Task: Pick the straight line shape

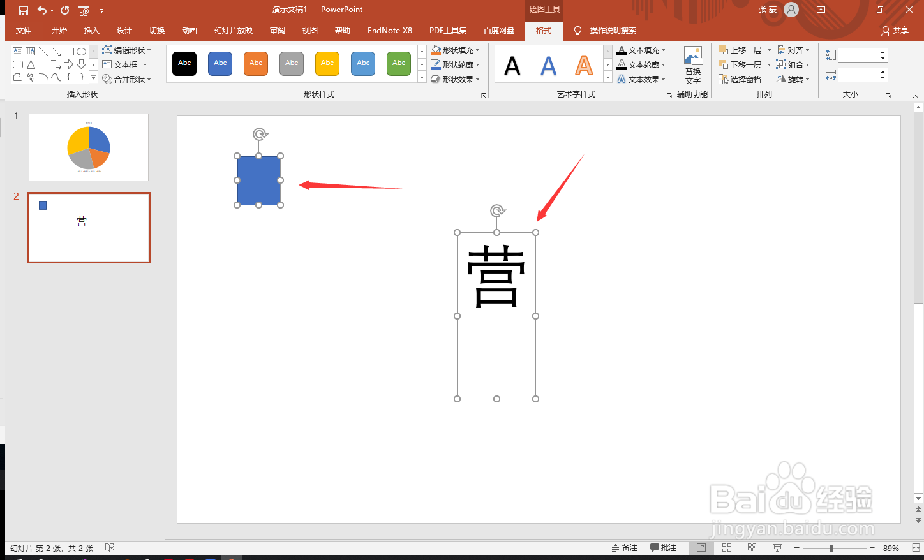Action: [x=43, y=51]
